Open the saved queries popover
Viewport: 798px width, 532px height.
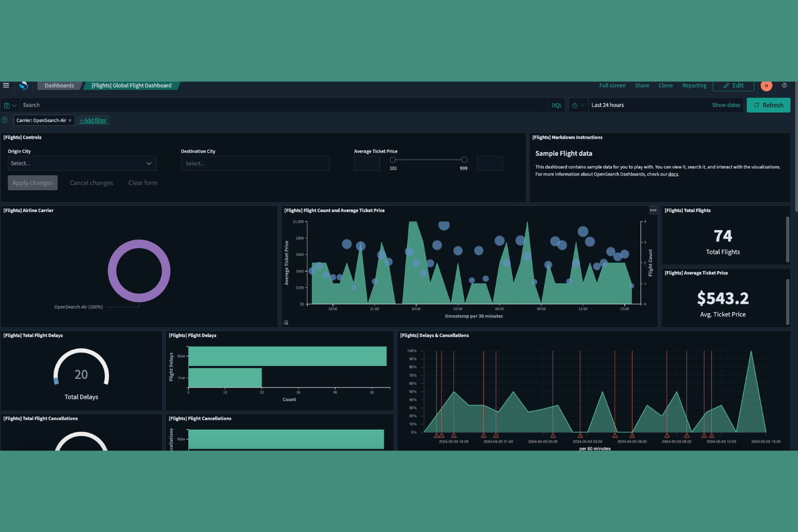pos(10,105)
